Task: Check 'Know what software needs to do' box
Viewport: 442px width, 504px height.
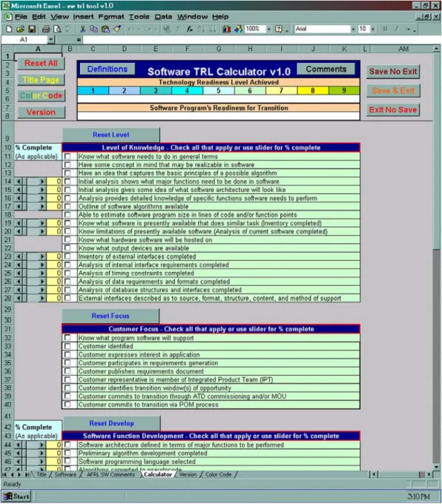Action: point(67,156)
